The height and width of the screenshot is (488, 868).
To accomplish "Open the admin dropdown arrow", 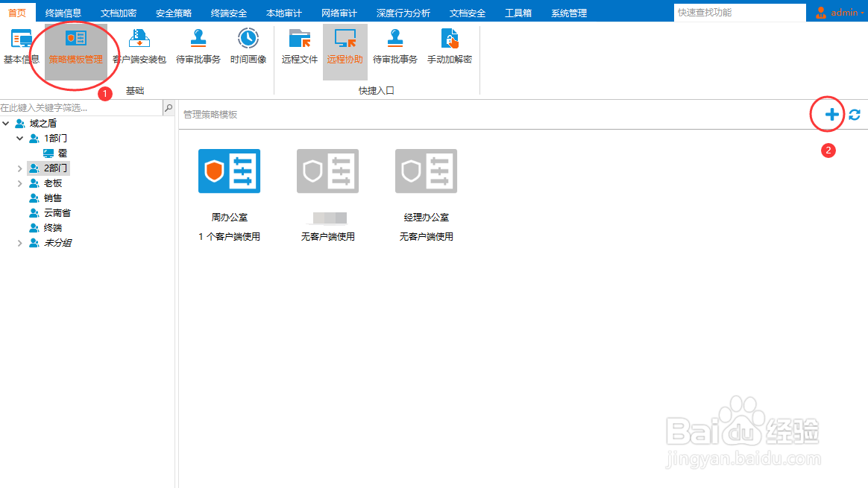I will click(863, 13).
